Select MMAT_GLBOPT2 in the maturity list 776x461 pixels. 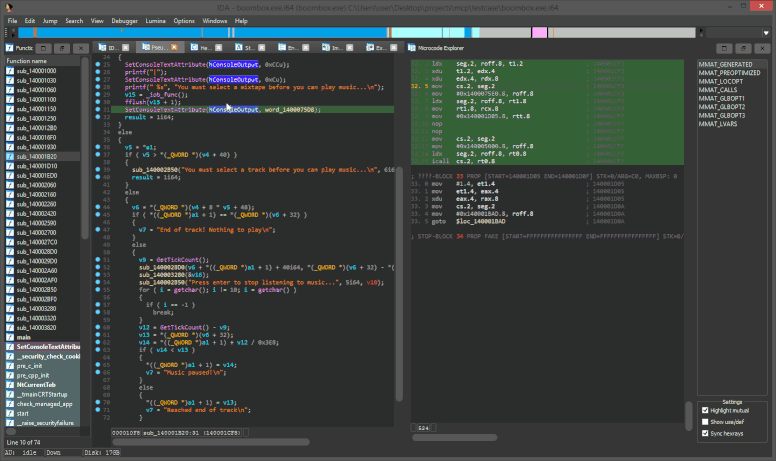click(721, 107)
